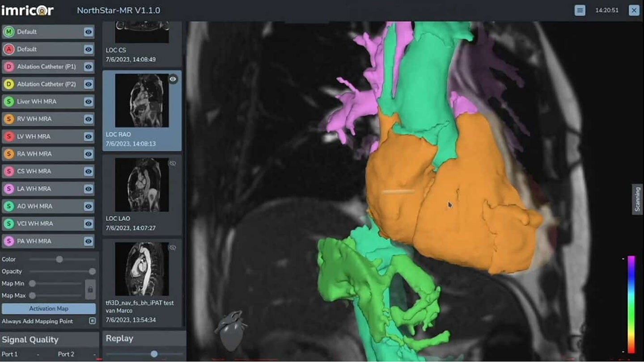Hide the RV WH MRA surface
This screenshot has height=362, width=644.
(x=89, y=119)
